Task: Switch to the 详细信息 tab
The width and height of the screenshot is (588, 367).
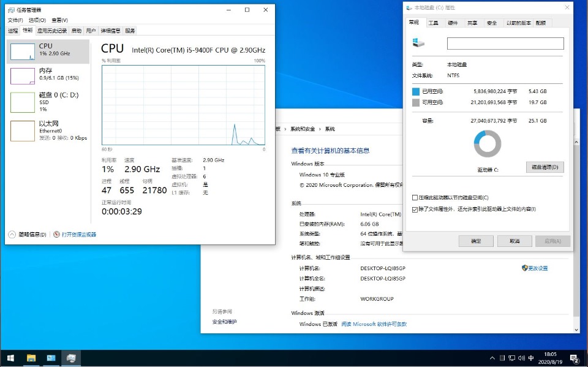Action: (x=111, y=31)
